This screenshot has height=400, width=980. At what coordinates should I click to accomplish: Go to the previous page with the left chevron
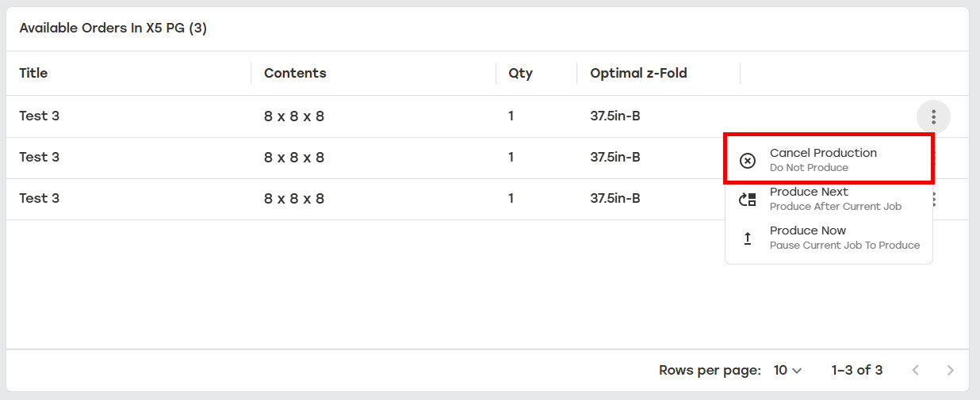point(916,370)
